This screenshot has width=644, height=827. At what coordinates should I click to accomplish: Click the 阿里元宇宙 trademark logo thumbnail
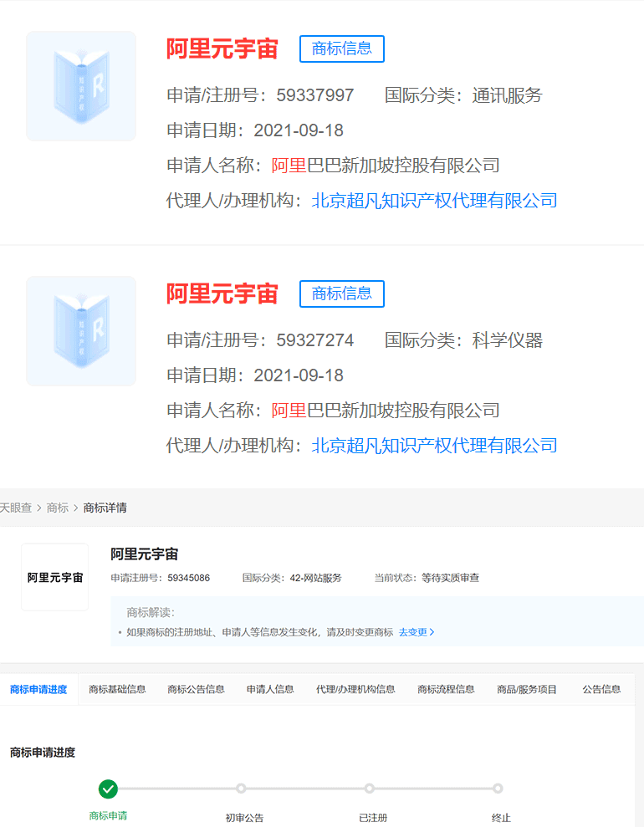[x=55, y=577]
